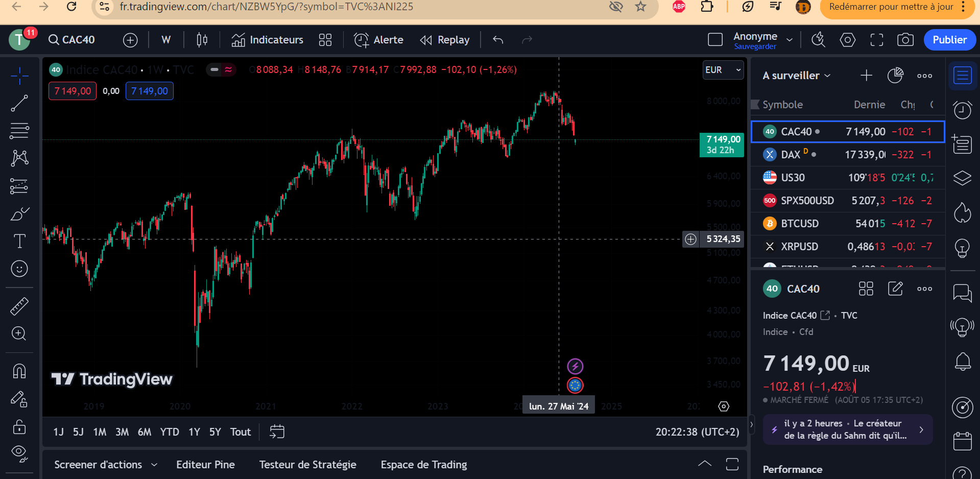Open the Editeur Pine tab
The width and height of the screenshot is (980, 479).
pos(205,465)
